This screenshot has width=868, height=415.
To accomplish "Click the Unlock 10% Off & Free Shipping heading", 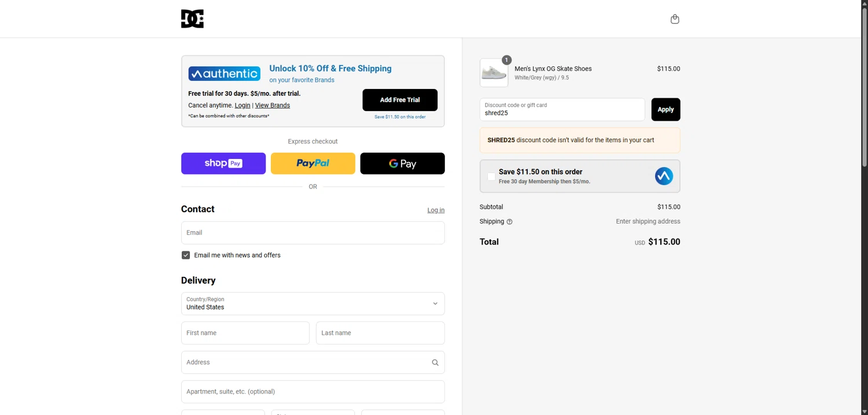I will coord(330,68).
